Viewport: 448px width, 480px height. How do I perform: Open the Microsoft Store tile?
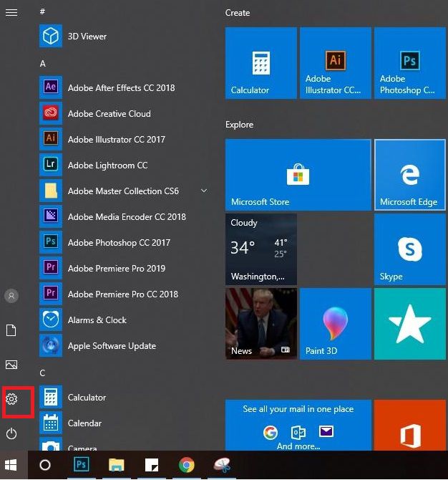tap(298, 175)
